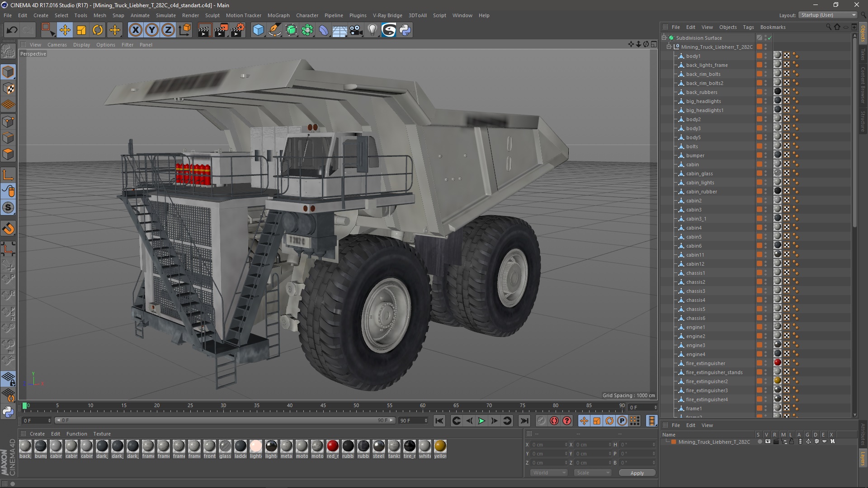The height and width of the screenshot is (488, 868).
Task: Open Object Manager Tags menu
Action: [748, 27]
